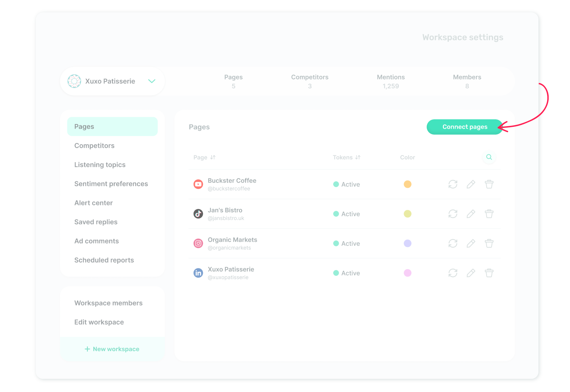Select the @xuxopatisserie handle
The width and height of the screenshot is (570, 392).
pos(228,278)
